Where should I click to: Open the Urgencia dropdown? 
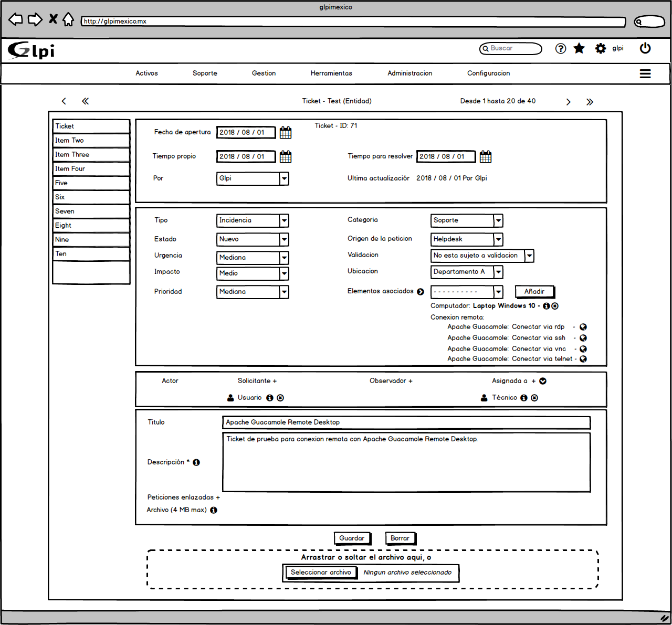pyautogui.click(x=253, y=258)
